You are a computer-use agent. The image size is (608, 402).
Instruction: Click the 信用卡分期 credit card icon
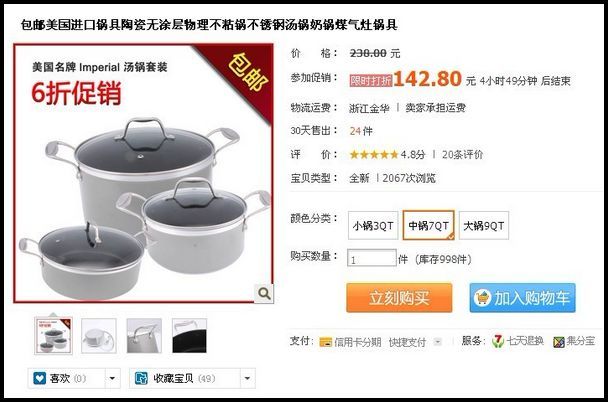click(325, 342)
